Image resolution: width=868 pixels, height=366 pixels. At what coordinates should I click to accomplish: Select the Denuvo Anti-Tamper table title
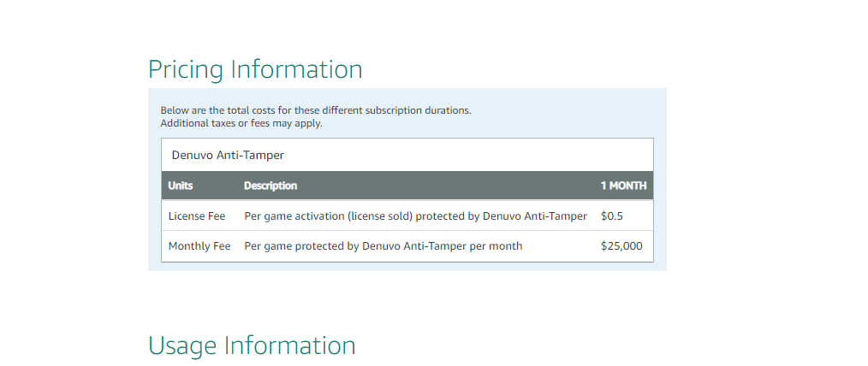pyautogui.click(x=228, y=156)
